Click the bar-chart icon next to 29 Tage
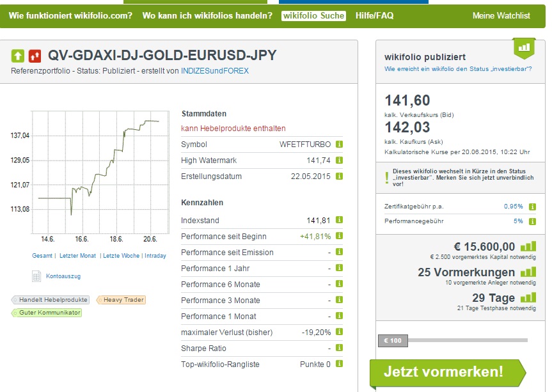This screenshot has width=552, height=392. (528, 298)
